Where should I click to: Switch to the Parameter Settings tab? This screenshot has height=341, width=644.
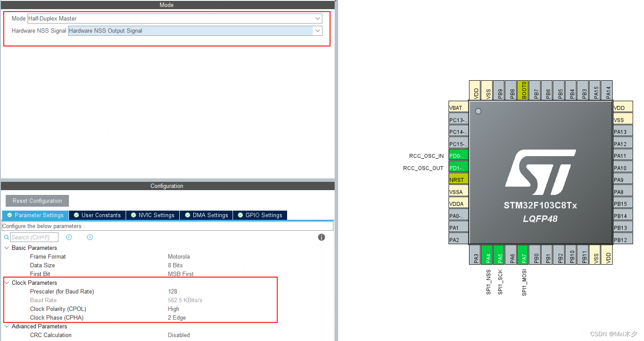point(35,215)
